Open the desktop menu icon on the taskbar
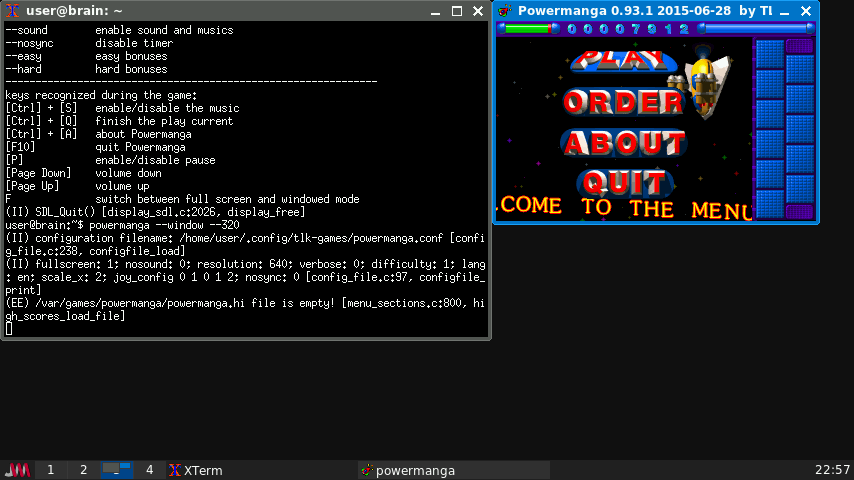854x480 pixels. 18,470
